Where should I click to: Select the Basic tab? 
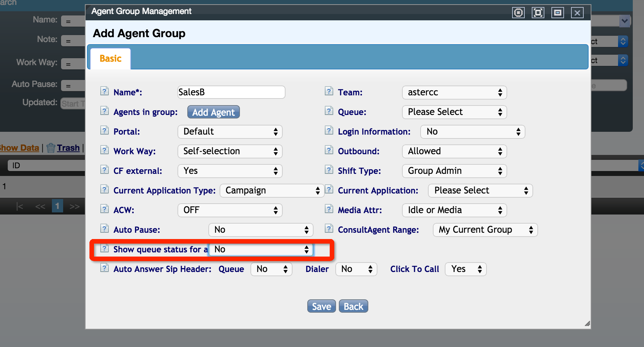click(x=110, y=59)
